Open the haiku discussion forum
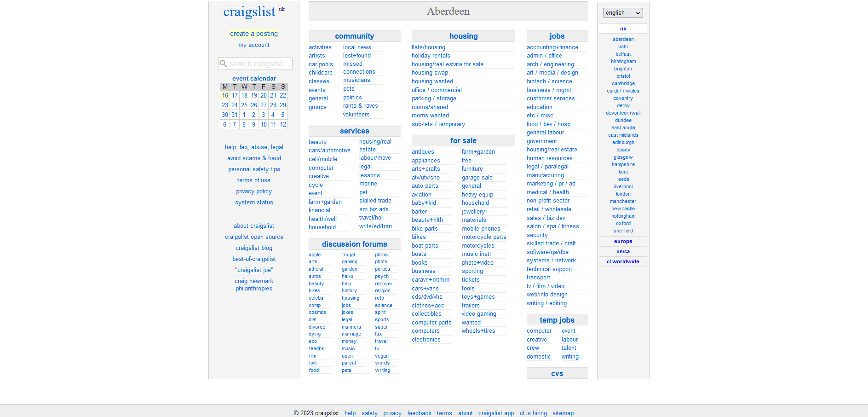 click(348, 277)
